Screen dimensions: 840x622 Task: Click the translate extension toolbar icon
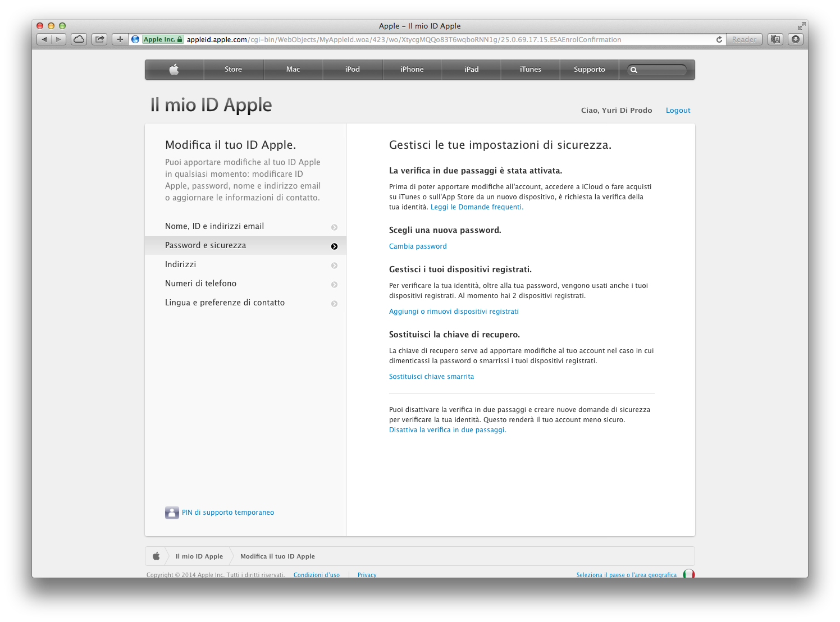[775, 39]
